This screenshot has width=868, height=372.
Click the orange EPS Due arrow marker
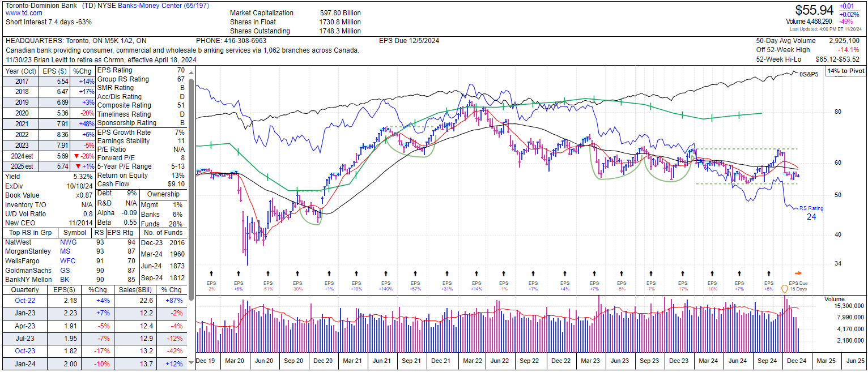[x=798, y=272]
